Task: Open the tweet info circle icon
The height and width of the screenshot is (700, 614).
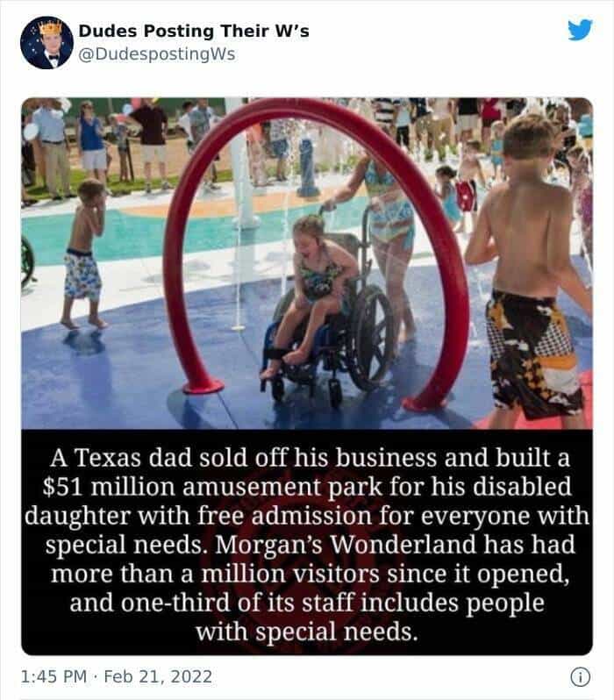Action: click(x=580, y=677)
